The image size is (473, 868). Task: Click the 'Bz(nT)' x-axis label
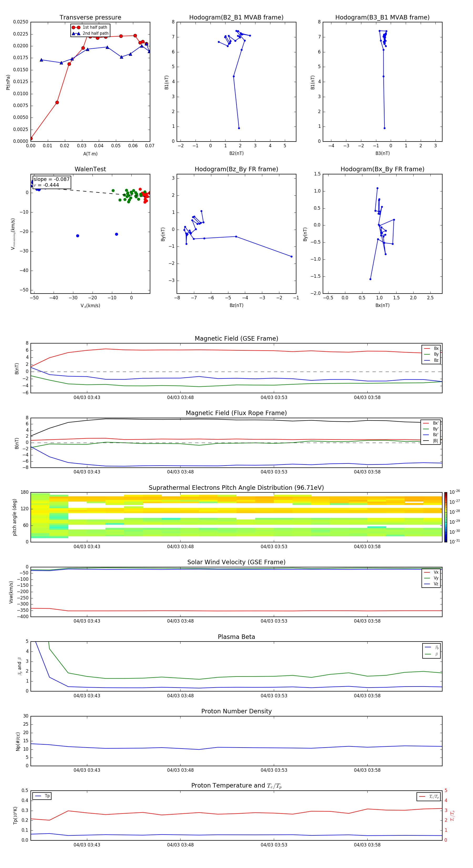pyautogui.click(x=236, y=305)
